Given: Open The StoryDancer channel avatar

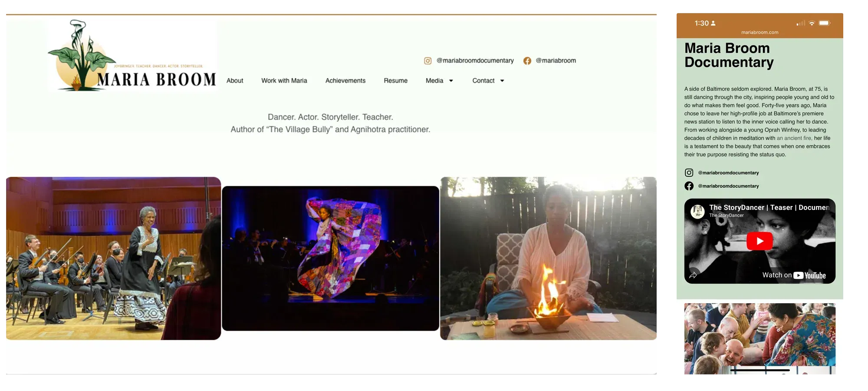Looking at the screenshot, I should point(698,211).
